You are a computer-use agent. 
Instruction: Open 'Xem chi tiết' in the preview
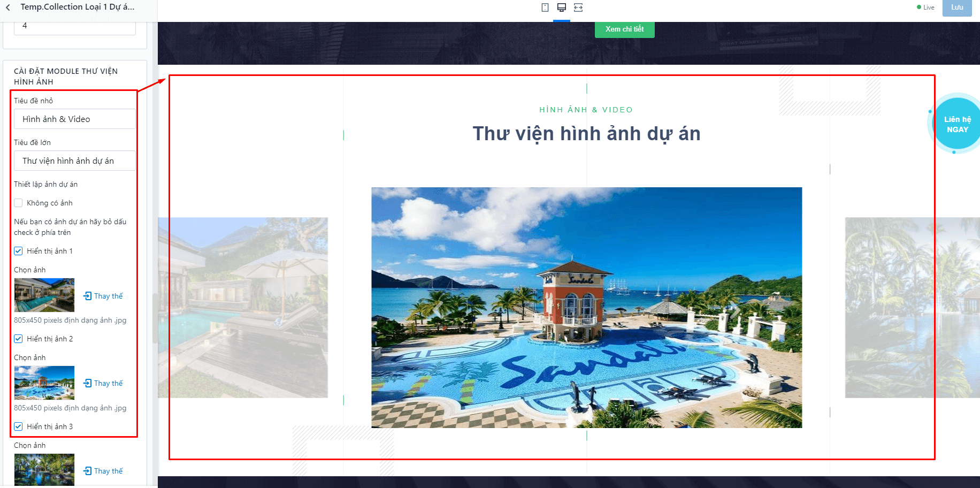(x=625, y=29)
